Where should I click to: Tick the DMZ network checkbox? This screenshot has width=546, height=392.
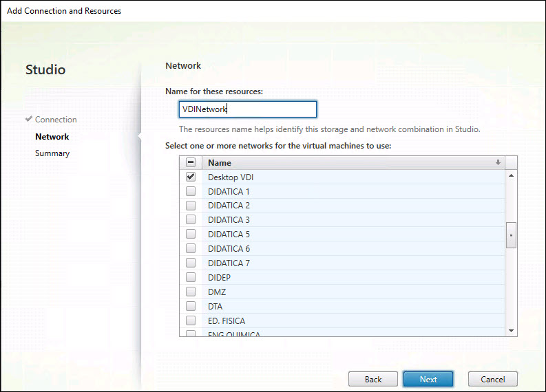coord(191,292)
